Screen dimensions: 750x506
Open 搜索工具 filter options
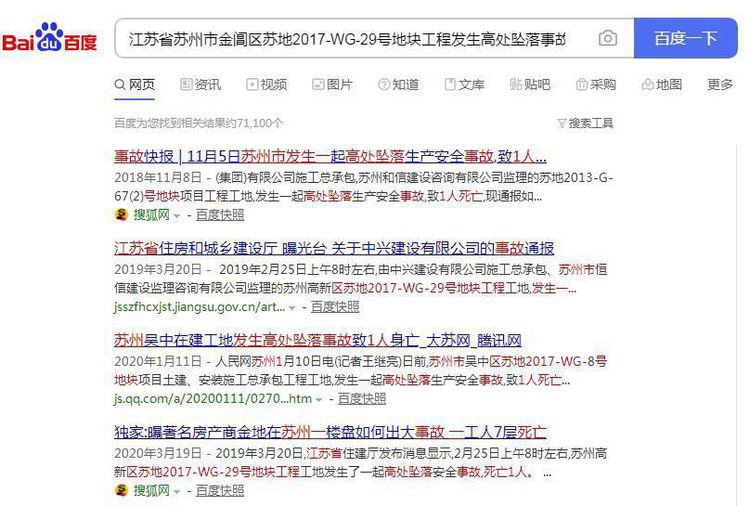coord(585,123)
